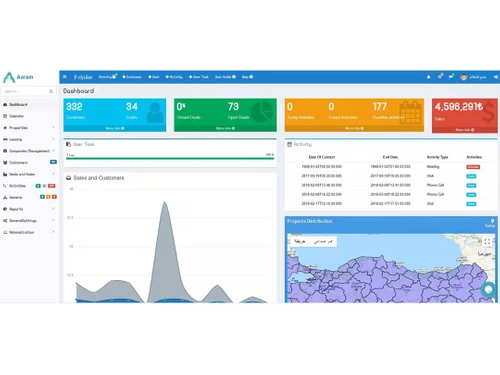Image resolution: width=500 pixels, height=375 pixels.
Task: Click the Leasing bed icon in sidebar
Action: coord(5,139)
